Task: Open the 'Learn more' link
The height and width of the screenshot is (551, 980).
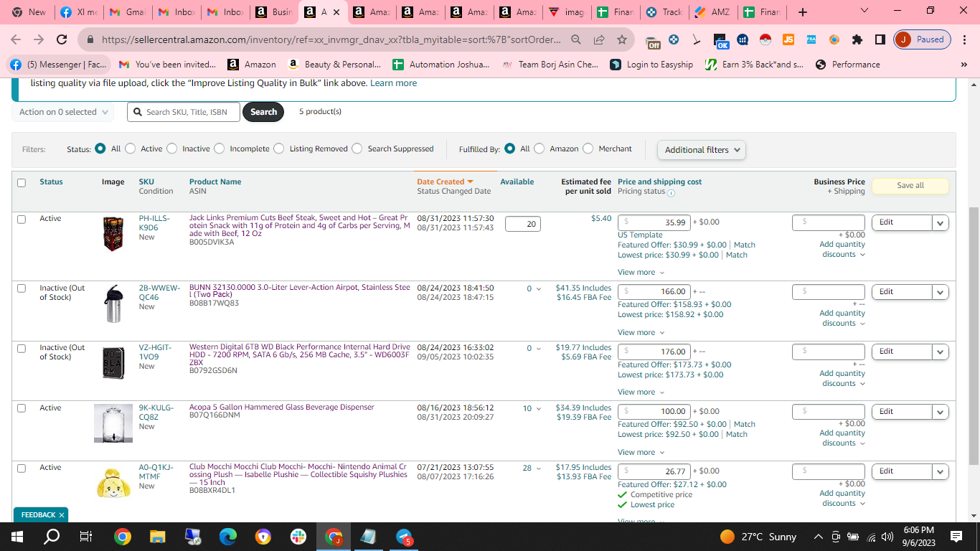Action: [x=393, y=83]
